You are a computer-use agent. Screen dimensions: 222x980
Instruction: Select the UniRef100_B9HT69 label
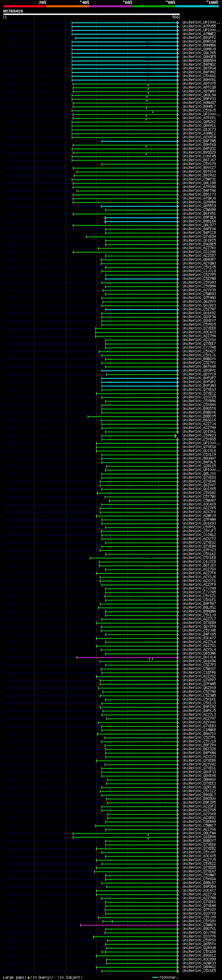tap(199, 145)
